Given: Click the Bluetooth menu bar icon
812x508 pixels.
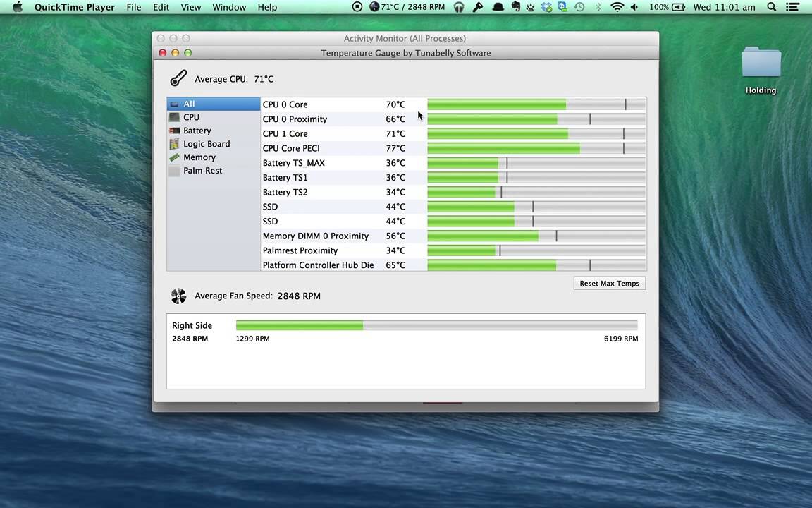Looking at the screenshot, I should 598,7.
